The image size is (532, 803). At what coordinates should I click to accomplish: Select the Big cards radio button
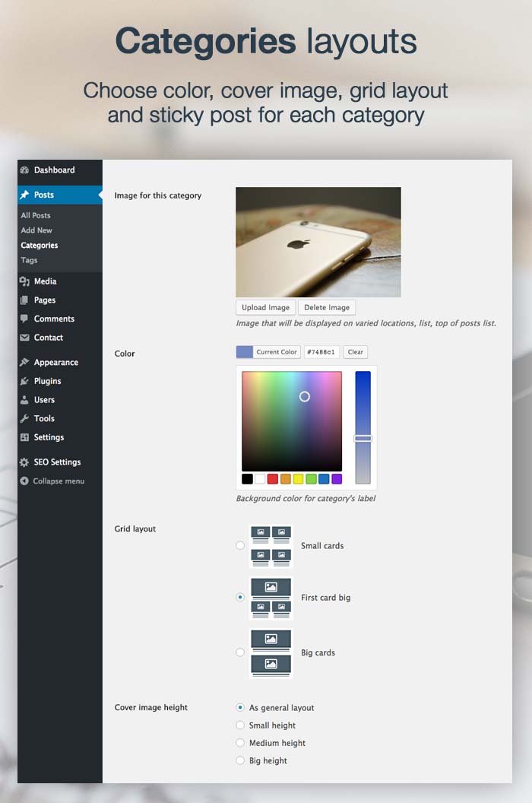240,652
